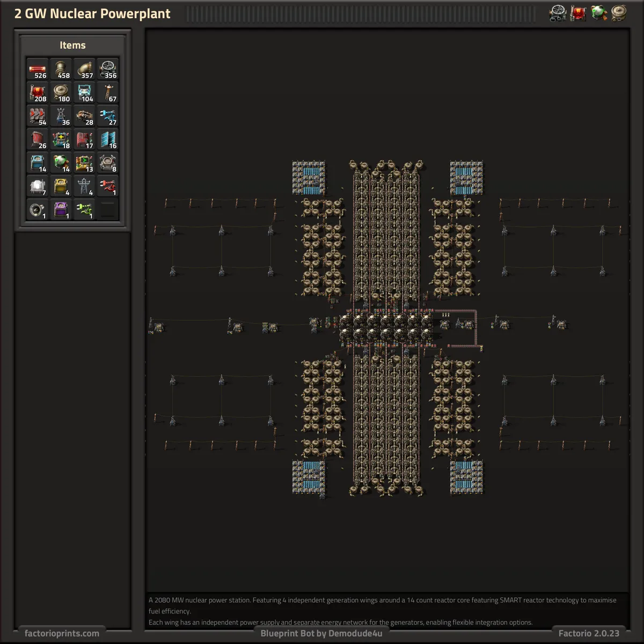Viewport: 644px width, 644px height.
Task: Click the reactor core in the blueprint preview
Action: click(x=385, y=328)
